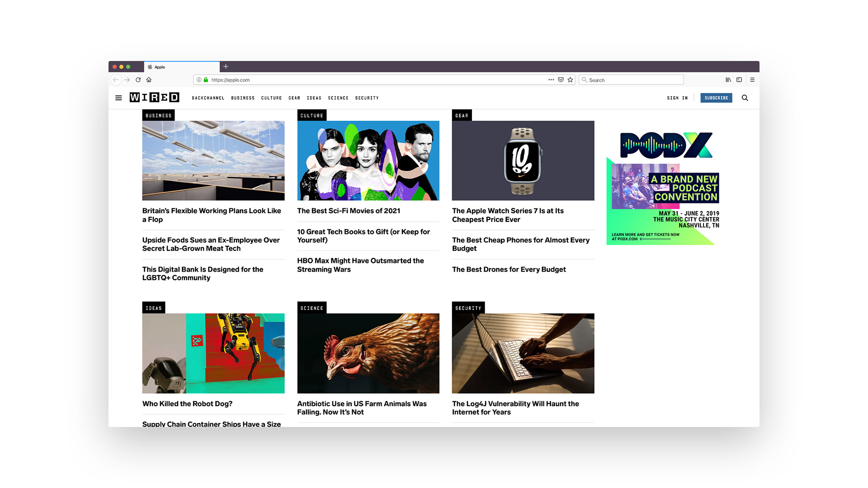Click the Apple favicon on the tab
868x488 pixels.
pos(150,67)
